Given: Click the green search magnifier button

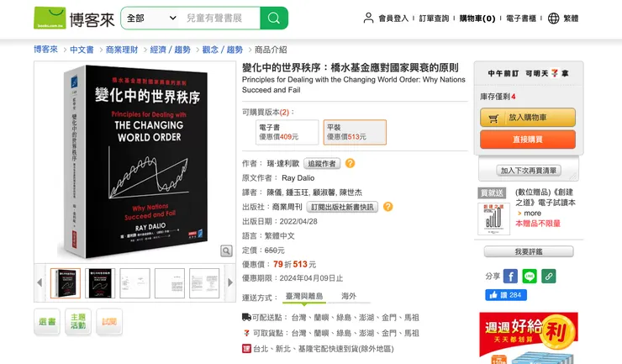Looking at the screenshot, I should coord(274,18).
